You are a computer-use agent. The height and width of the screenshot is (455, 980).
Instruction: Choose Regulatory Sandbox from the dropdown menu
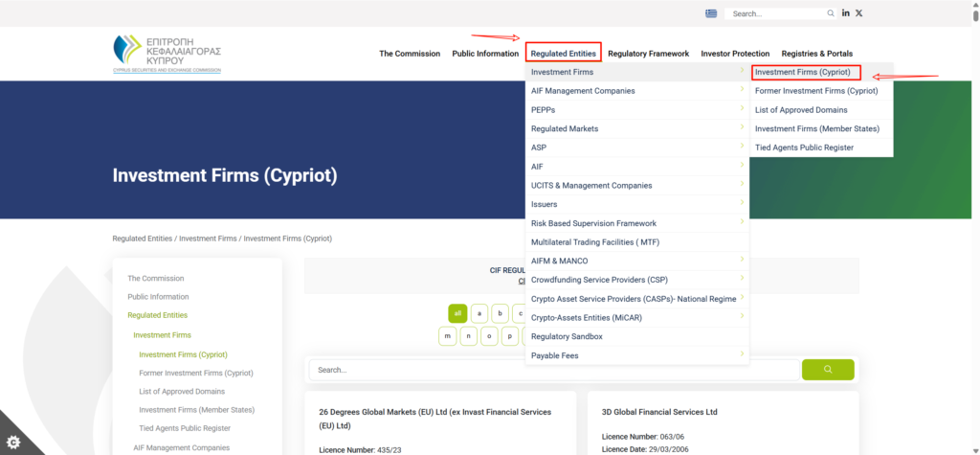[x=567, y=336]
